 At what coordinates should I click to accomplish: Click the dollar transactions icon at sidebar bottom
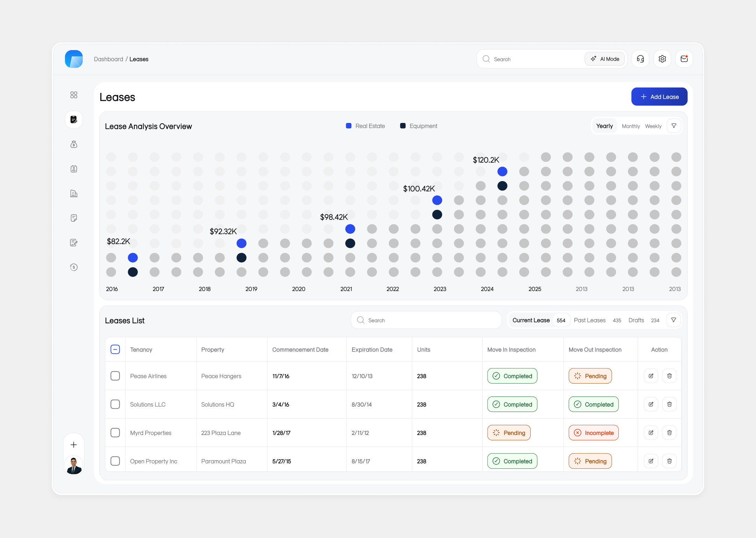coord(73,267)
